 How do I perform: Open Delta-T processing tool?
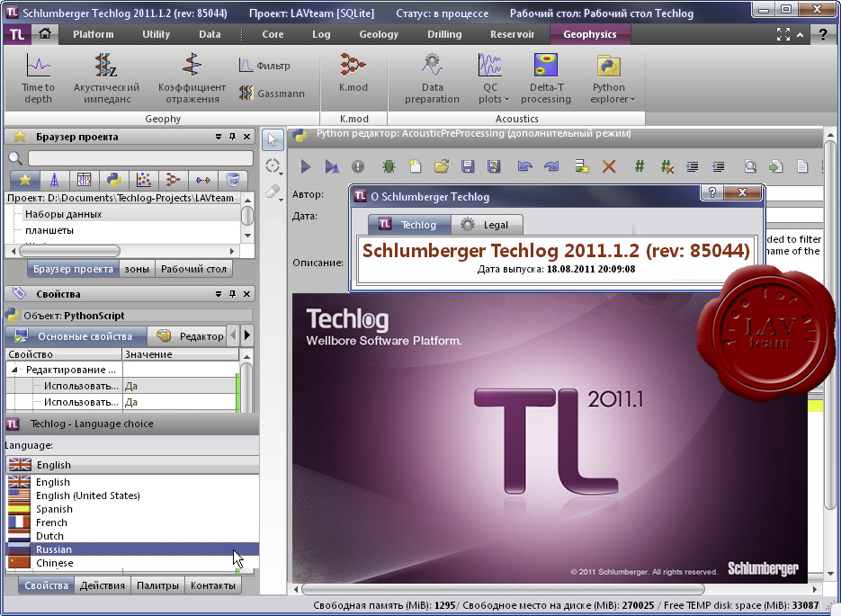click(545, 79)
